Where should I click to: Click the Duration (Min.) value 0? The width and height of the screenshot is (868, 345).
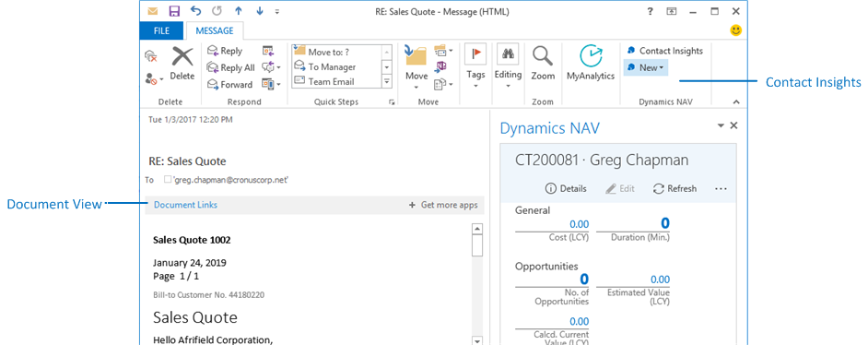click(665, 223)
